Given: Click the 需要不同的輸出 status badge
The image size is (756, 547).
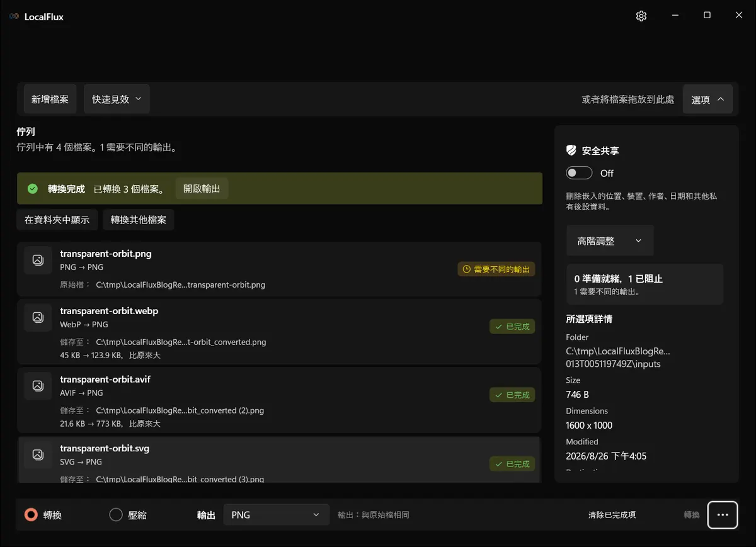Looking at the screenshot, I should [x=496, y=269].
